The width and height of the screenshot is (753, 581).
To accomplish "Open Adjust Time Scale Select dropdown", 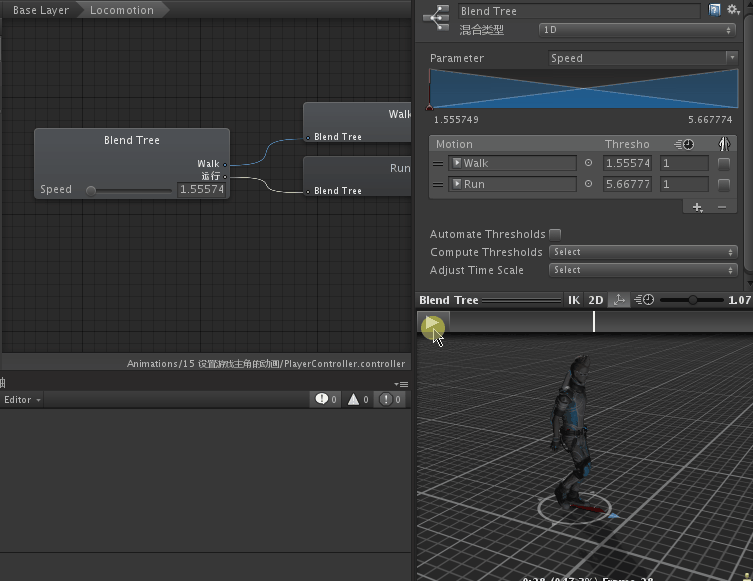I will (643, 270).
